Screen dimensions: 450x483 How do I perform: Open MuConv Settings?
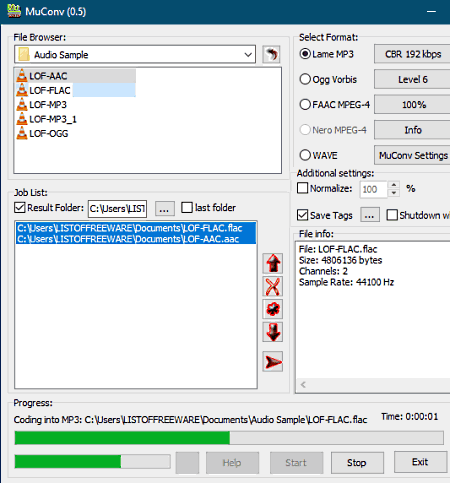(413, 155)
